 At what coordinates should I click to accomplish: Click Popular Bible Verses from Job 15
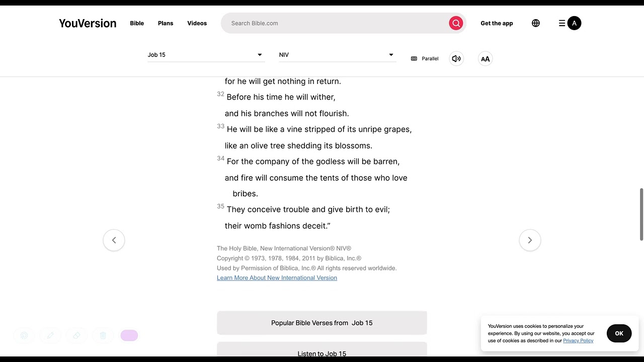[322, 323]
